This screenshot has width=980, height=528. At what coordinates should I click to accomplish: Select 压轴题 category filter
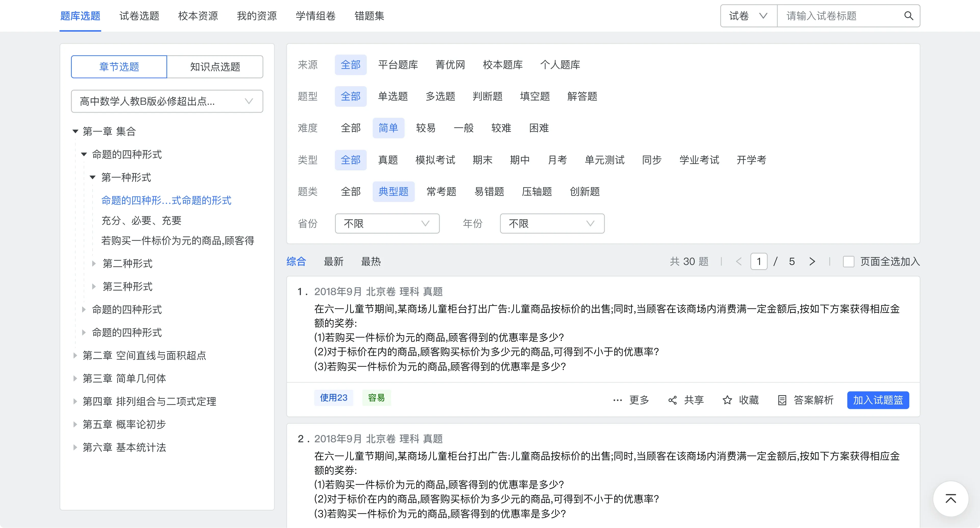[x=537, y=192]
